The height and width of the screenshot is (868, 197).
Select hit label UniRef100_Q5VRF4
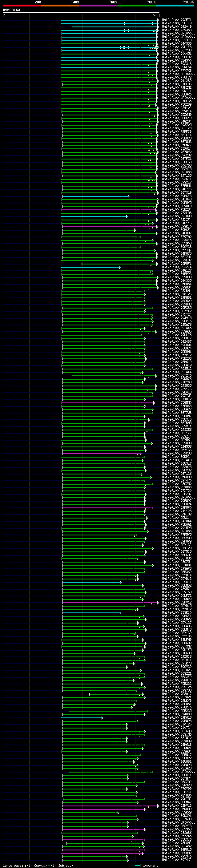click(x=176, y=111)
